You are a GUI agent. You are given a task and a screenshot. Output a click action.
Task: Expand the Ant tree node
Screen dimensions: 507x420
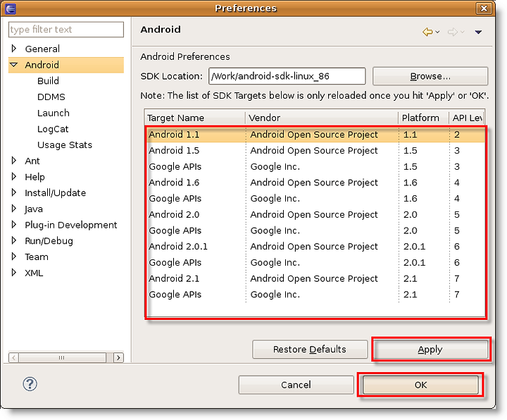[x=13, y=161]
